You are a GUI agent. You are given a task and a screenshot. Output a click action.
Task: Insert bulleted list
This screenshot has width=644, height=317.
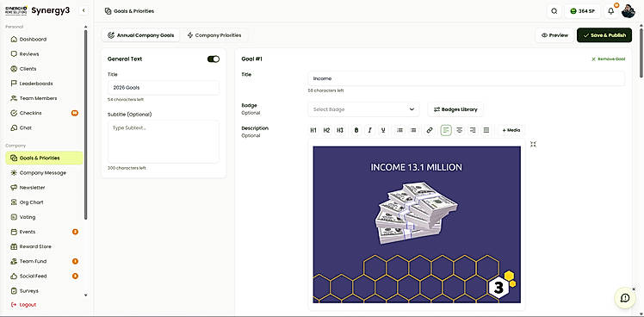(399, 130)
